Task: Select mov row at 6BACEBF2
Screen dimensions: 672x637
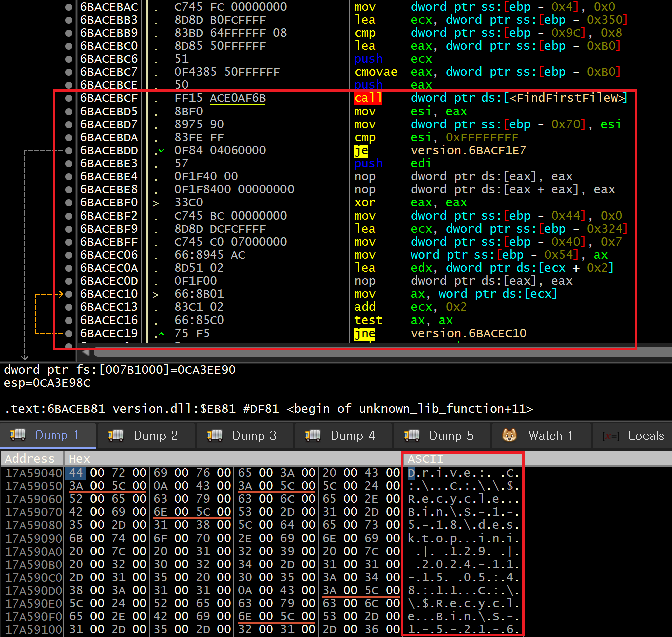Action: coord(373,216)
